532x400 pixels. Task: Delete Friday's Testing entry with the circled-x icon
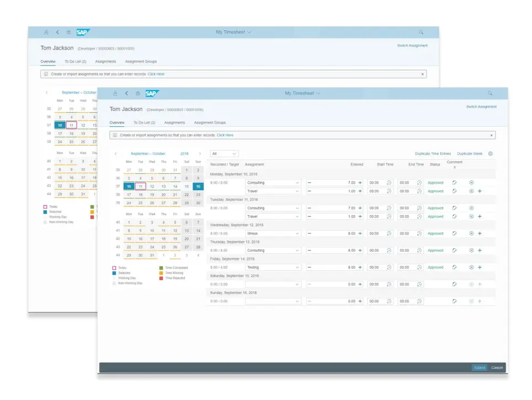(x=471, y=268)
